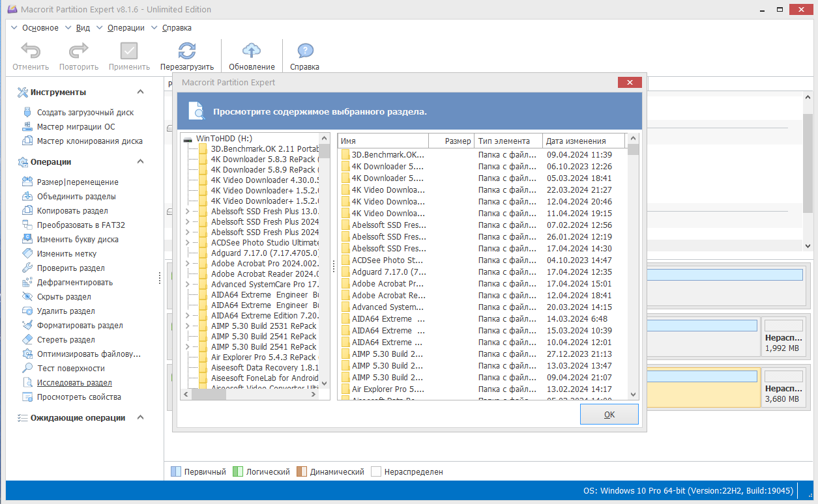The width and height of the screenshot is (818, 504).
Task: Click the OK button in dialog
Action: click(609, 414)
